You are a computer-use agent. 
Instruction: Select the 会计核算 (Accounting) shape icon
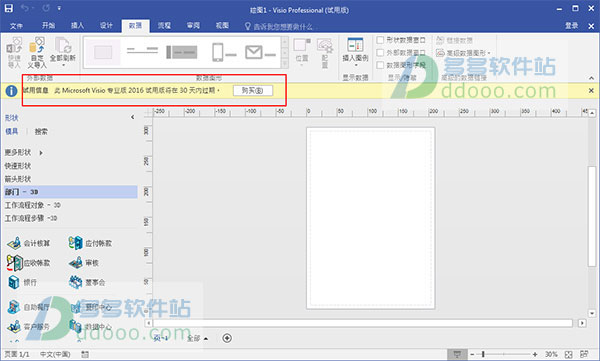[x=14, y=243]
